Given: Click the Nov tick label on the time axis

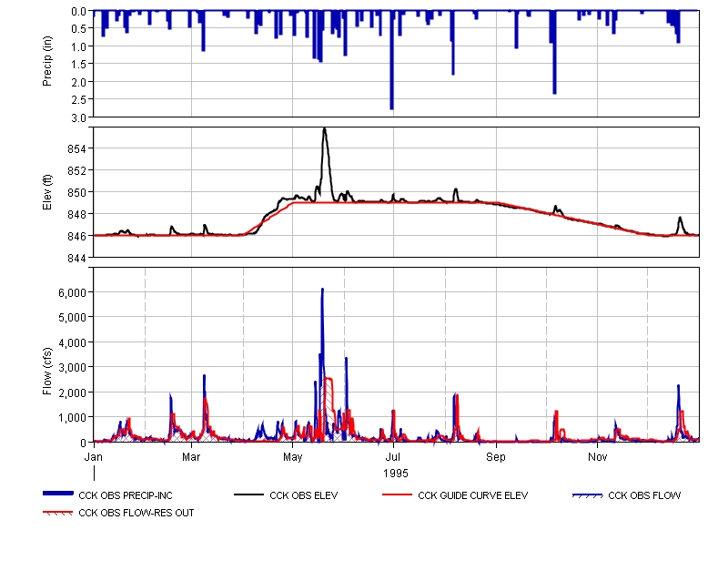Looking at the screenshot, I should [597, 455].
